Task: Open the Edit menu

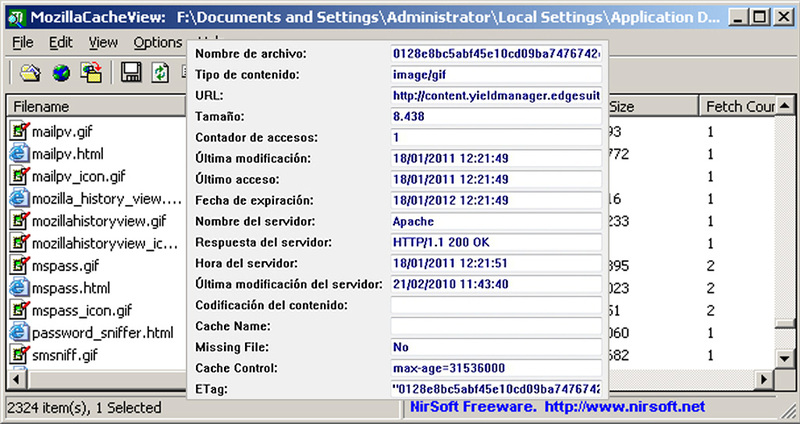Action: (61, 42)
